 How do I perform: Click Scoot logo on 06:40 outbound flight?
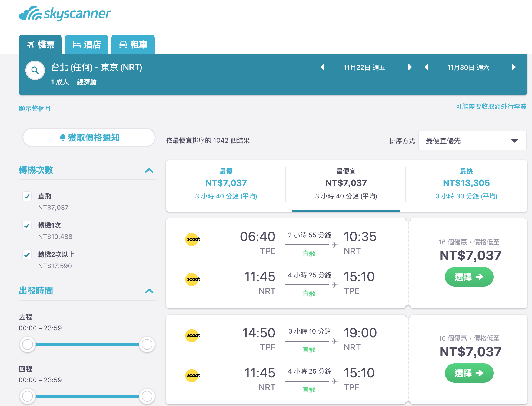[x=193, y=239]
